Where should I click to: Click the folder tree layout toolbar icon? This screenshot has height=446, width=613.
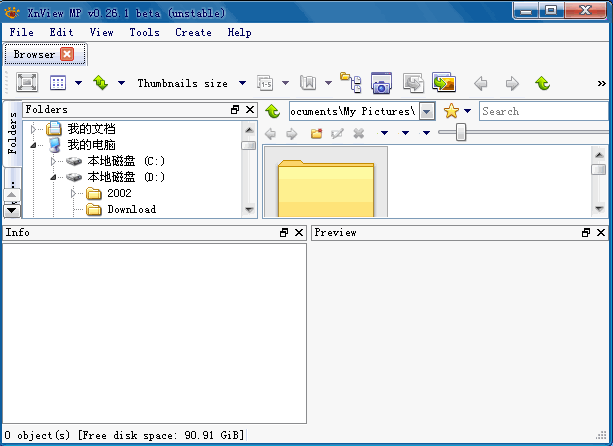tap(351, 83)
